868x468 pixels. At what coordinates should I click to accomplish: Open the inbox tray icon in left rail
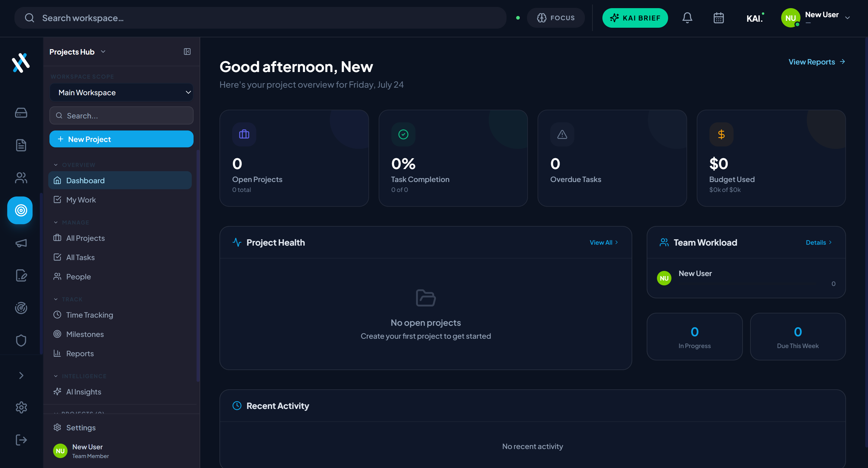pyautogui.click(x=21, y=113)
